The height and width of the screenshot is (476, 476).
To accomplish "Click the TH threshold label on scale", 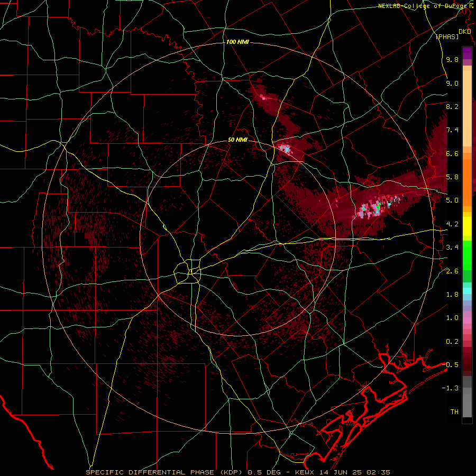I will click(454, 412).
